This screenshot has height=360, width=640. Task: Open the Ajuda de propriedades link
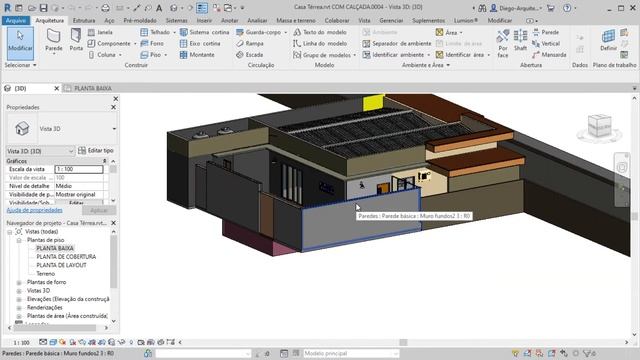click(34, 210)
